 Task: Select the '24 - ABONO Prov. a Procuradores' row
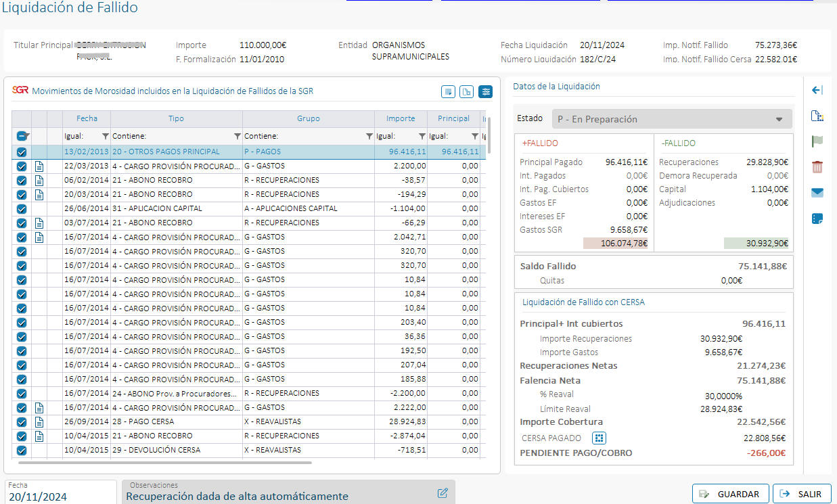(250, 393)
